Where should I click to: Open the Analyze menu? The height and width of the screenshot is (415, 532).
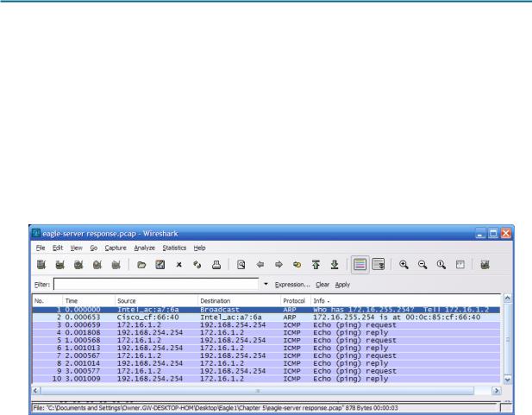[x=145, y=248]
